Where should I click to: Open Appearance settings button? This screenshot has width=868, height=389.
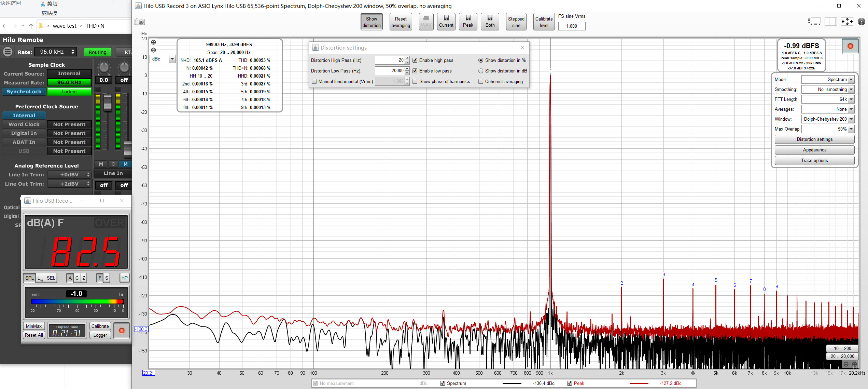(x=814, y=150)
